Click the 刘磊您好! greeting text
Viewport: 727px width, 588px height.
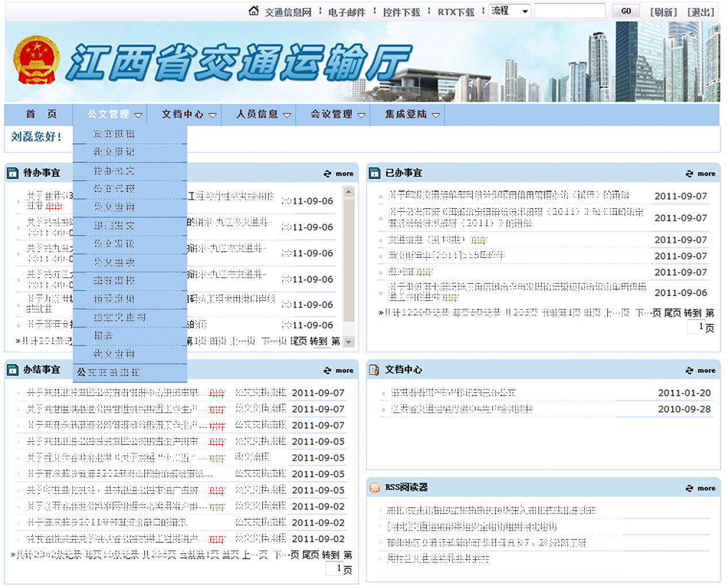(36, 137)
